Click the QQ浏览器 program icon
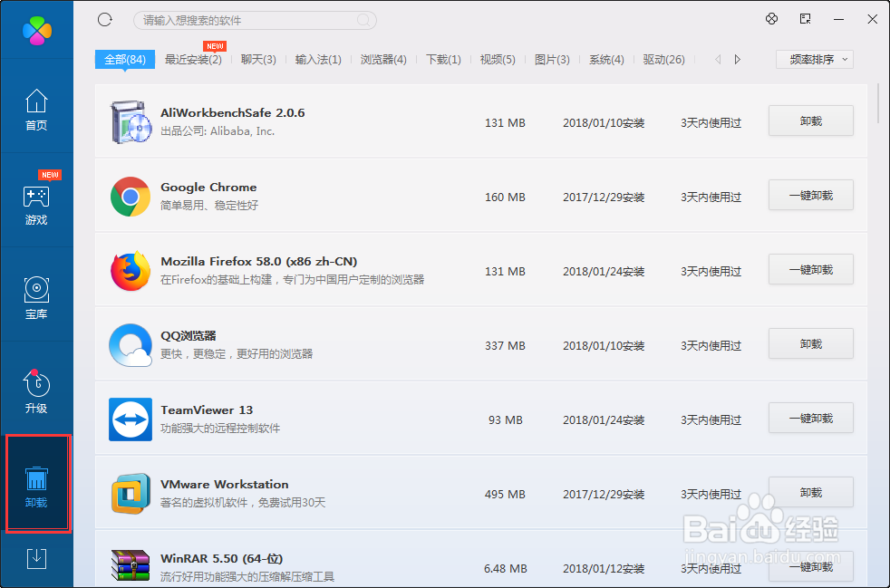Image resolution: width=890 pixels, height=588 pixels. coord(131,345)
